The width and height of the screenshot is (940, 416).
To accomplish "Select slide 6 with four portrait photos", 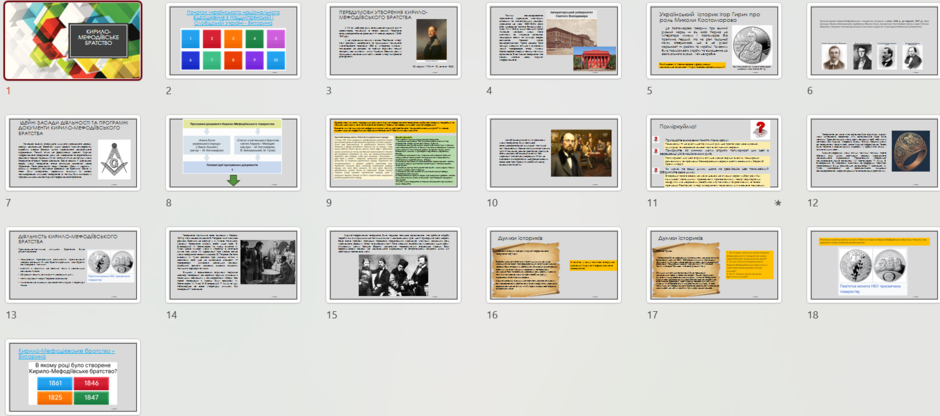I will pyautogui.click(x=873, y=40).
